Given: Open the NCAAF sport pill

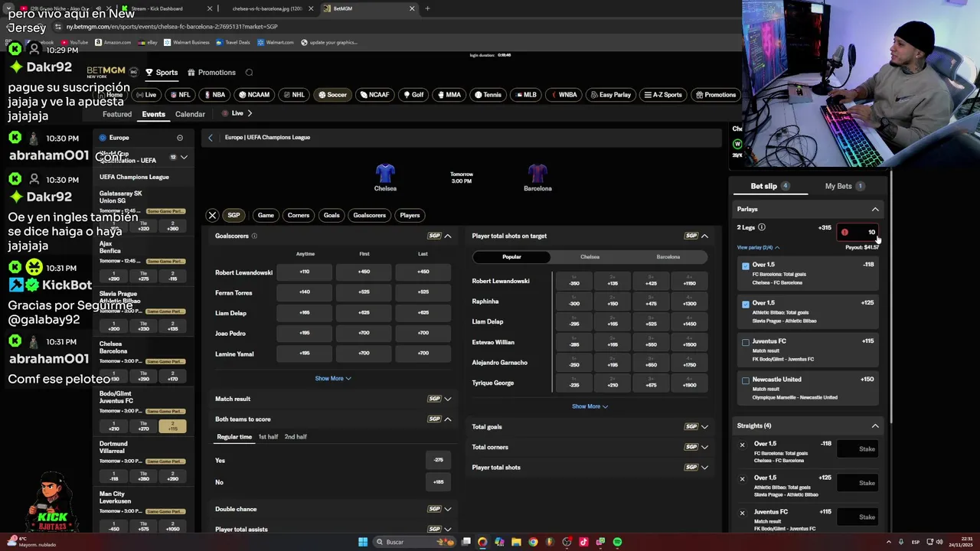Looking at the screenshot, I should click(x=374, y=95).
